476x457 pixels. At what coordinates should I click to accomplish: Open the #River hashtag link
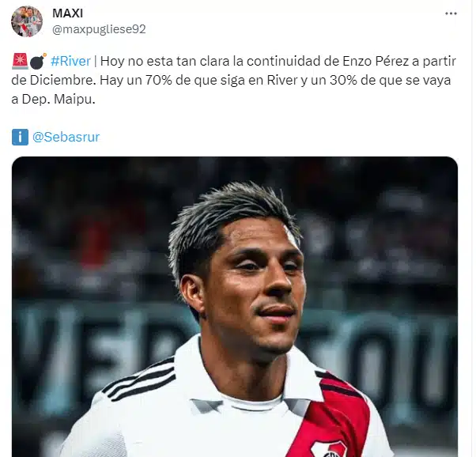click(70, 61)
